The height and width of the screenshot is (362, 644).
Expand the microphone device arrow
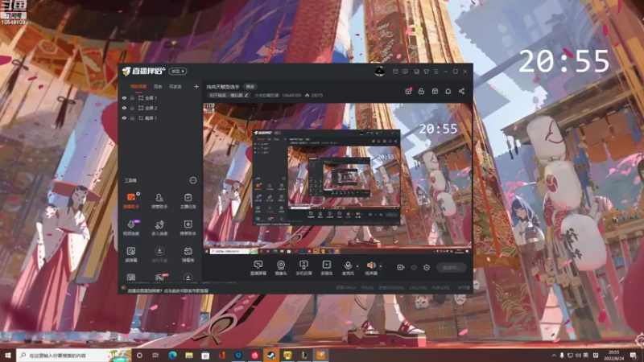click(x=357, y=266)
